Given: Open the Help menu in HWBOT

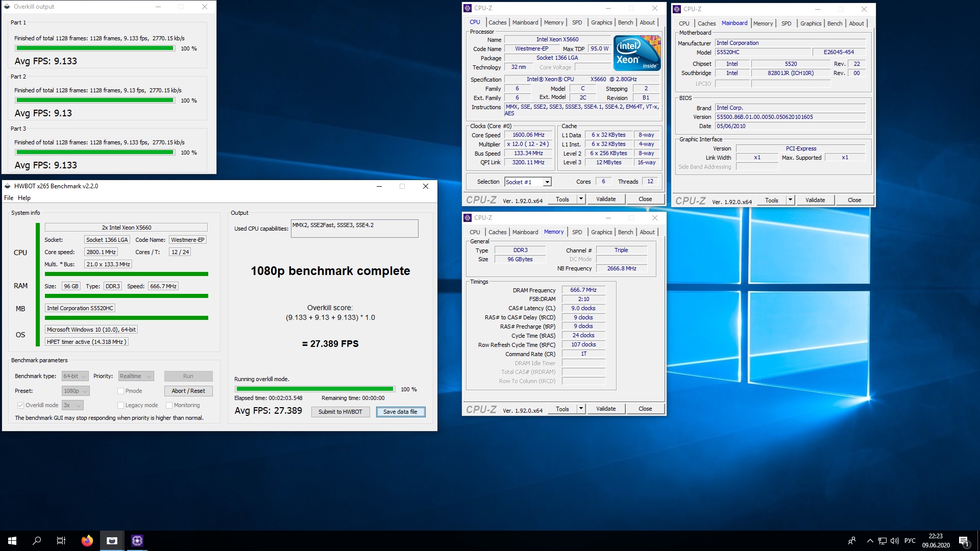Looking at the screenshot, I should pos(24,198).
